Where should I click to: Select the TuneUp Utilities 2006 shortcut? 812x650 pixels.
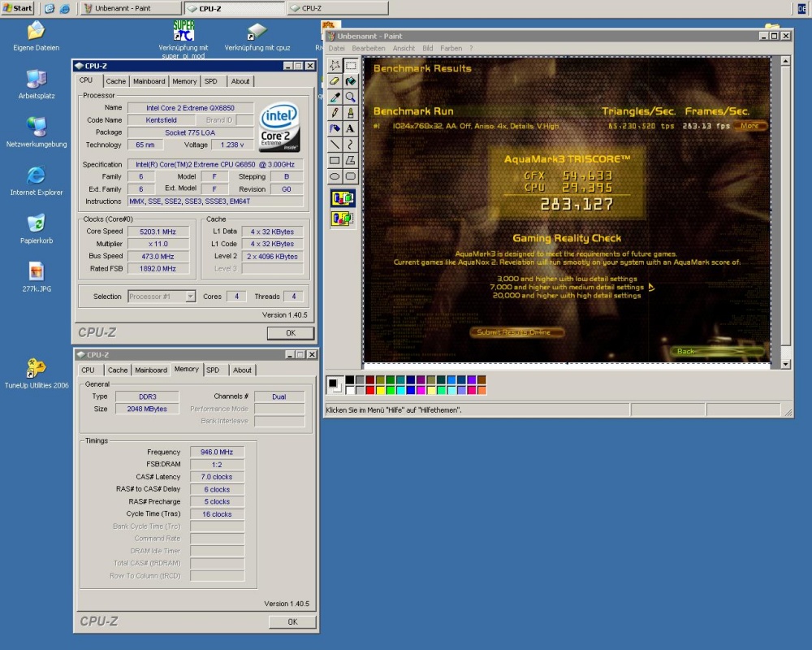37,374
